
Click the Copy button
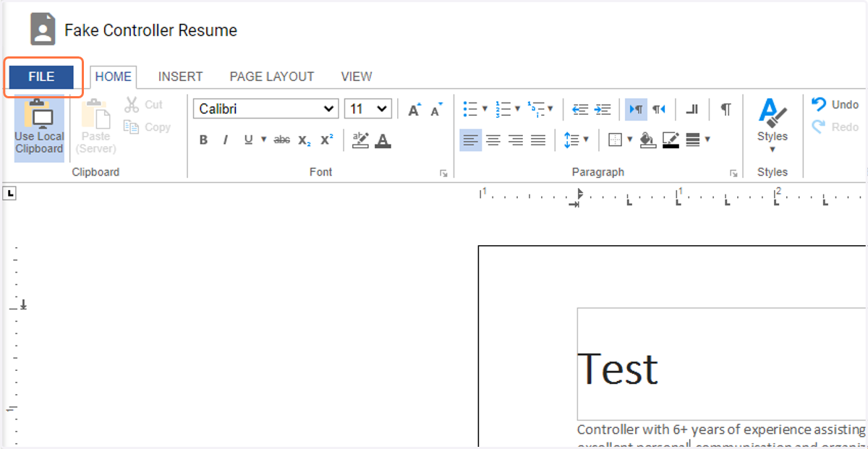[147, 127]
